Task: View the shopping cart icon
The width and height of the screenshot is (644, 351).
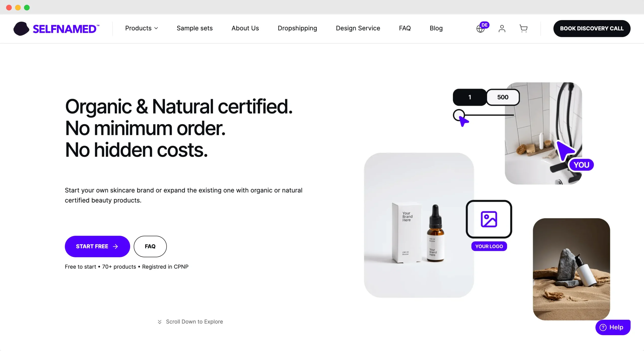Action: [x=524, y=28]
